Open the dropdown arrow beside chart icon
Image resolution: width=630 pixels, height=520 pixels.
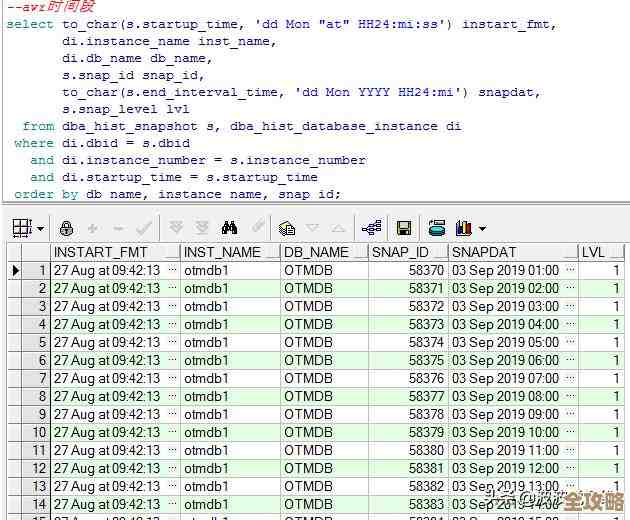[x=482, y=228]
